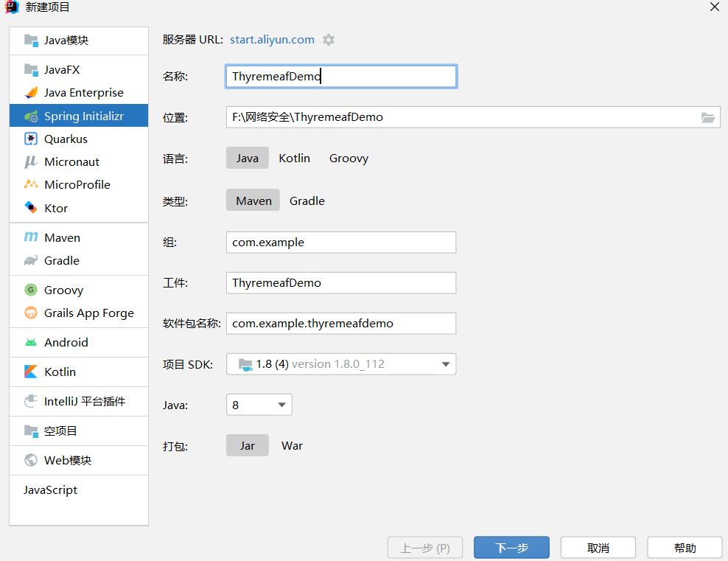Select Jar packaging
This screenshot has height=561, width=728.
point(247,445)
